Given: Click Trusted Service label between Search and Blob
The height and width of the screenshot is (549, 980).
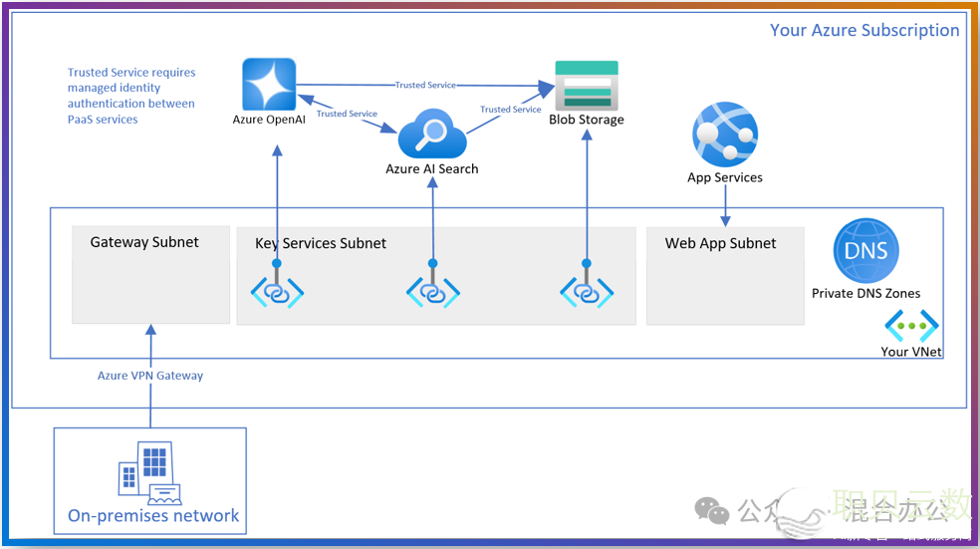Looking at the screenshot, I should [x=510, y=110].
